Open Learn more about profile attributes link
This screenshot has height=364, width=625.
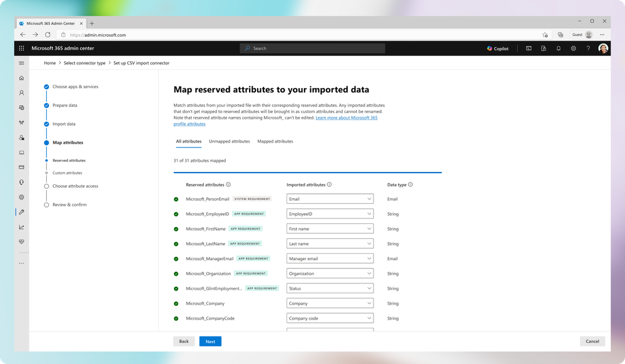[x=346, y=118]
